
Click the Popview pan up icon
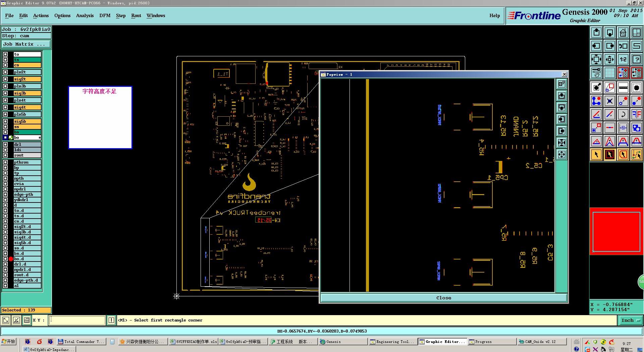coord(561,96)
